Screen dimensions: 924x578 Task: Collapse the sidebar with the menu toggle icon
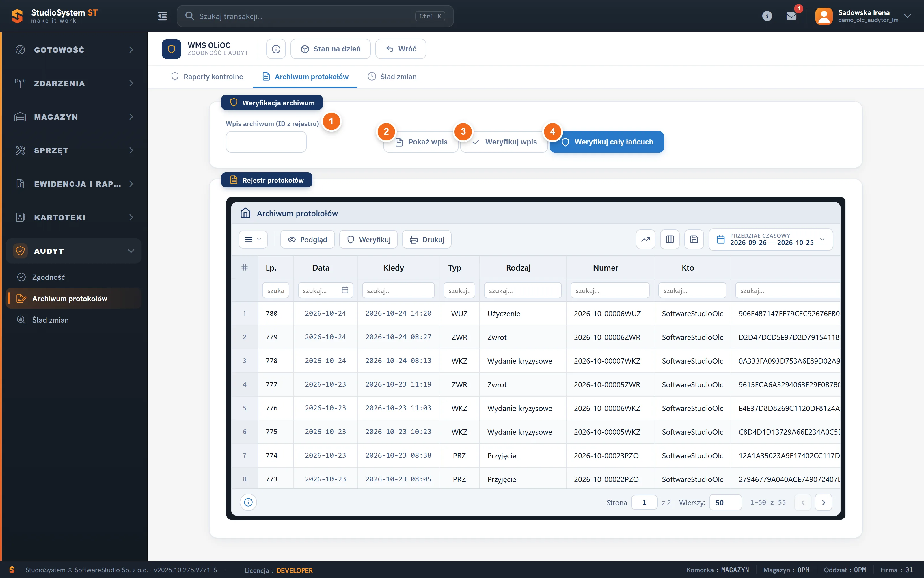[162, 16]
